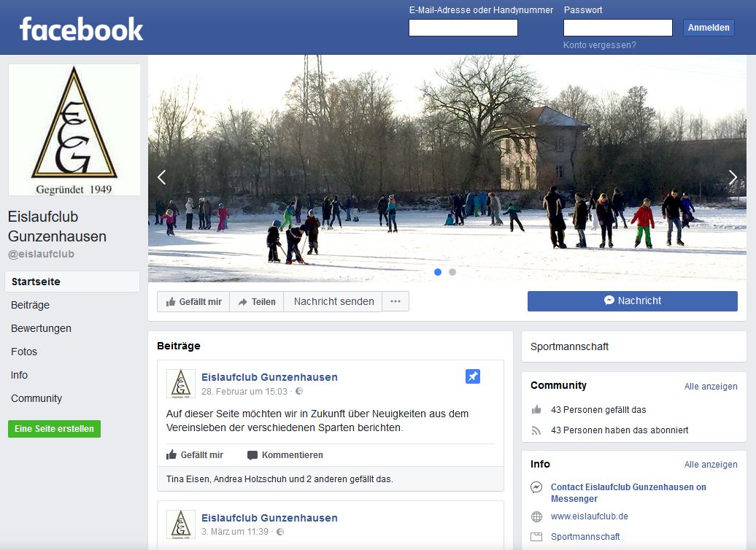Select second cover photo dot indicator
Image resolution: width=756 pixels, height=550 pixels.
point(452,272)
